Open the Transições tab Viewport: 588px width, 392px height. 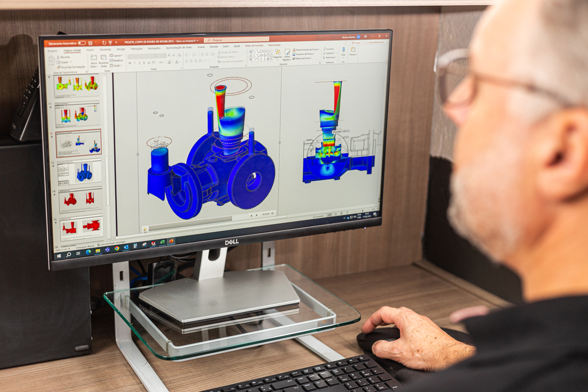pyautogui.click(x=136, y=49)
